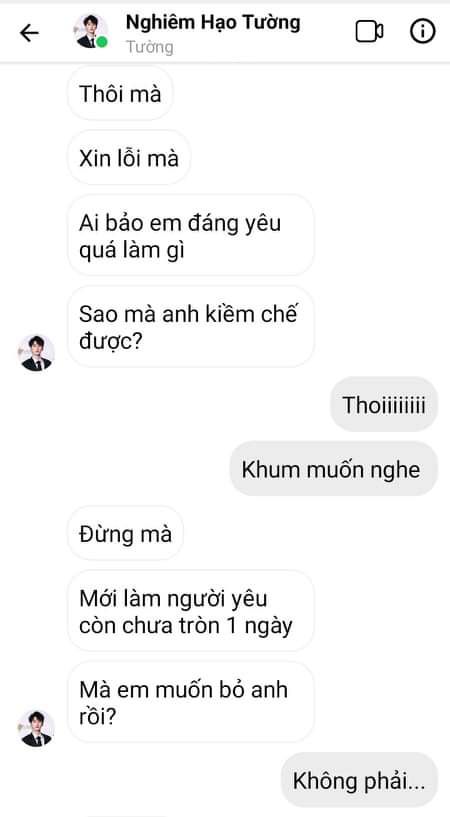This screenshot has height=817, width=450.
Task: Tap the back arrow icon
Action: [29, 33]
